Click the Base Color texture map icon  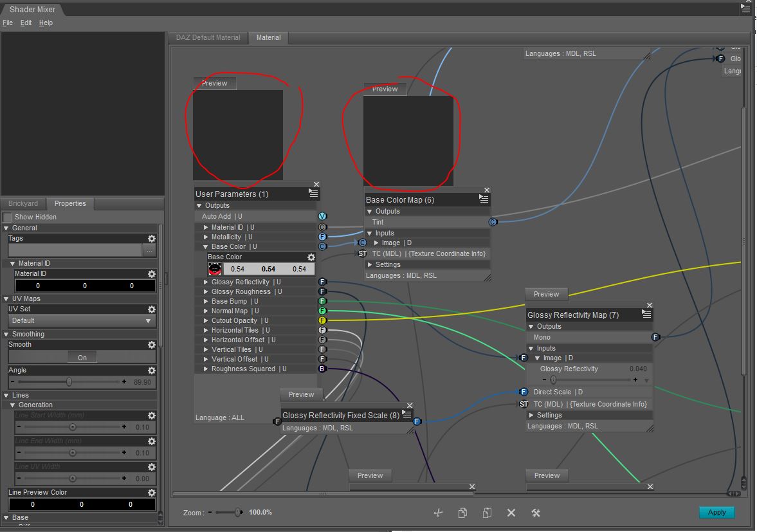pos(215,269)
